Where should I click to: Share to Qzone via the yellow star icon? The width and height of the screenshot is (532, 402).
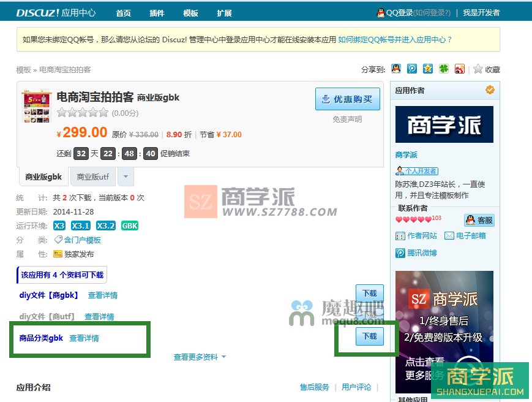click(x=428, y=69)
